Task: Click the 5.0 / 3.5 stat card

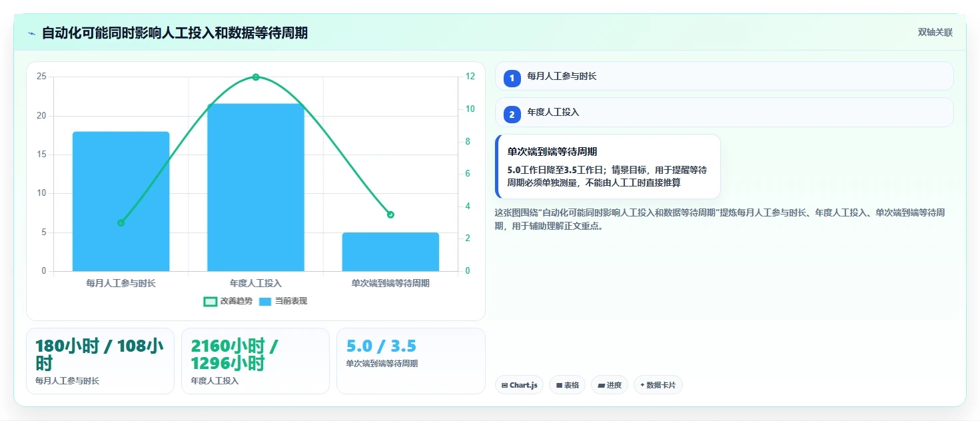Action: (x=411, y=361)
